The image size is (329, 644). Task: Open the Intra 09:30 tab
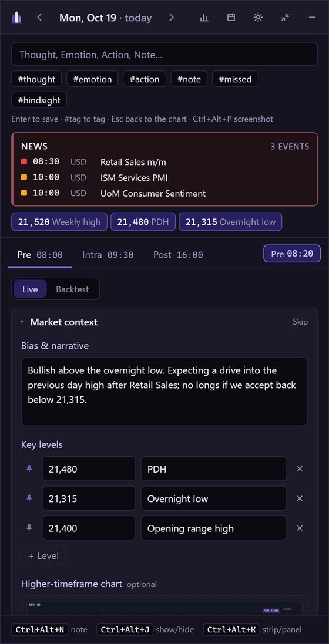pos(108,255)
